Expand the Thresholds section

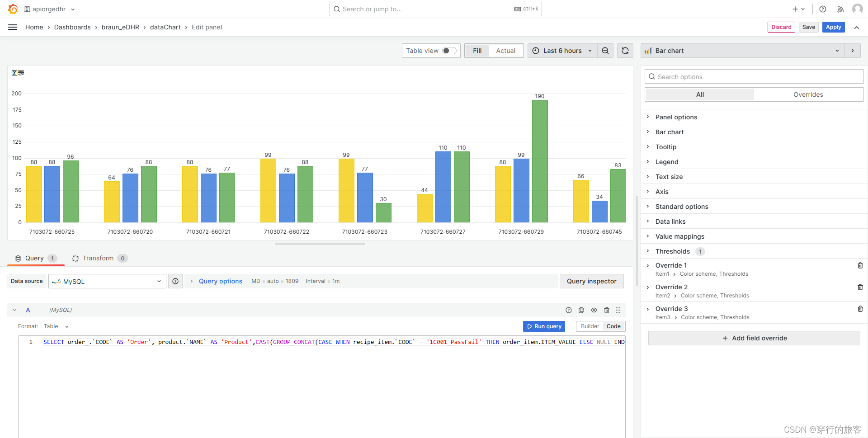pos(673,251)
